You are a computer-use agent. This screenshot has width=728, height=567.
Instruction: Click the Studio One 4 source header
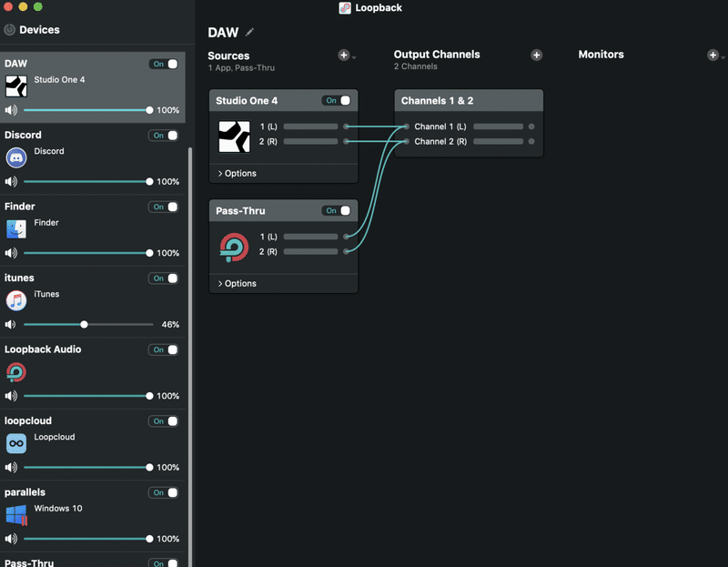tap(283, 101)
